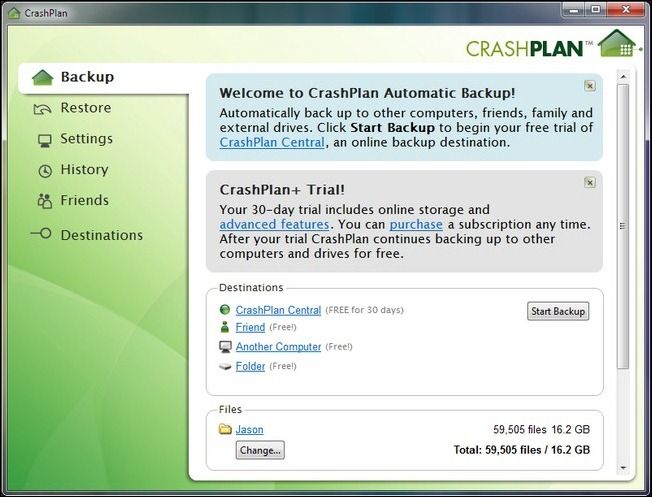Click the History clock icon in sidebar
The width and height of the screenshot is (652, 497).
[45, 171]
